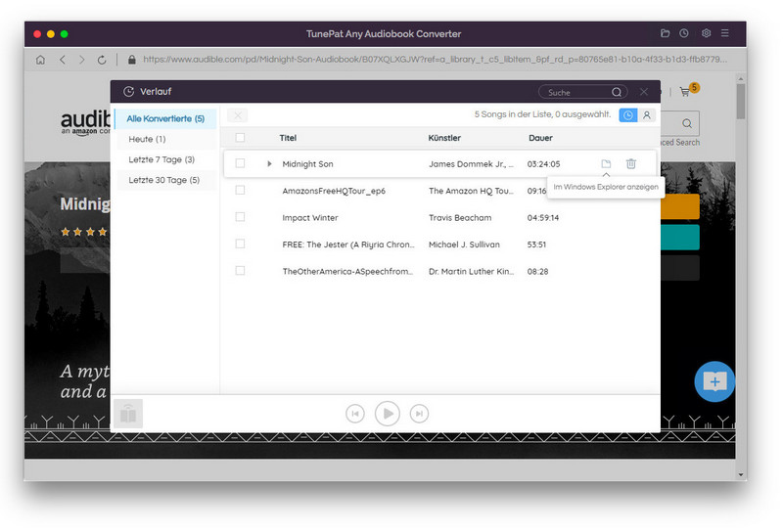Image resolution: width=783 pixels, height=532 pixels.
Task: Navigate forward in the browser bar
Action: (82, 60)
